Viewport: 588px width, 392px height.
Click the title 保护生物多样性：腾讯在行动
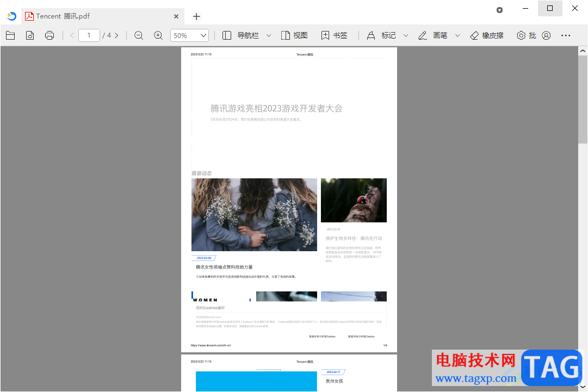[354, 238]
